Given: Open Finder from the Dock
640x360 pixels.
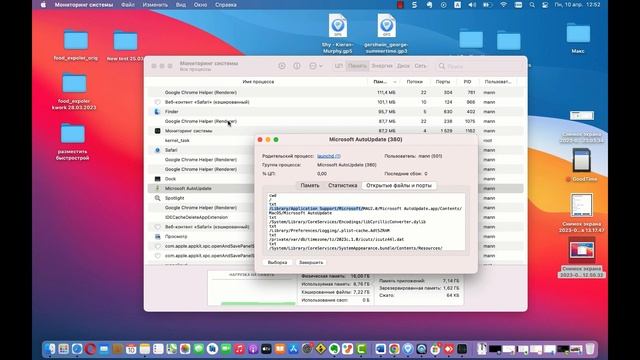Looking at the screenshot, I should 50,349.
